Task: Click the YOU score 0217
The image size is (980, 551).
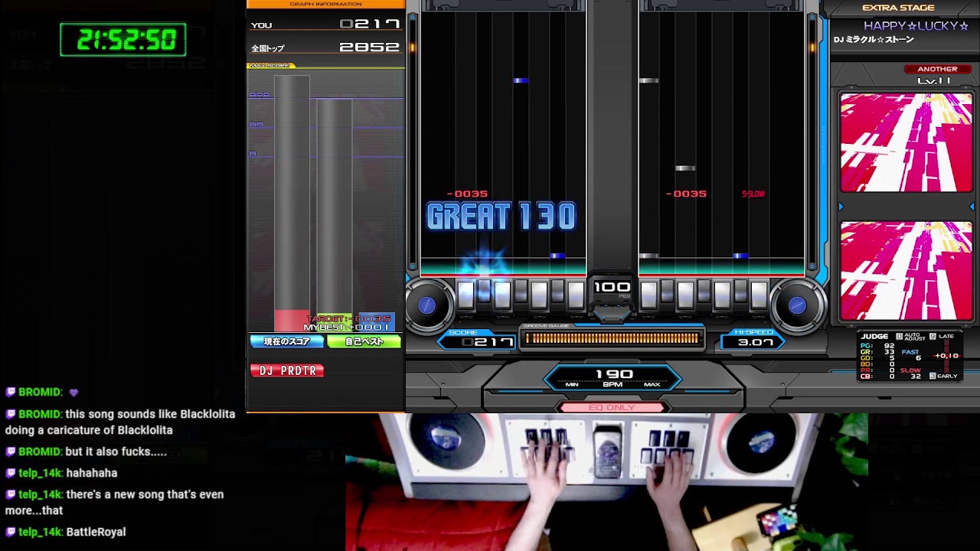Action: (x=370, y=24)
